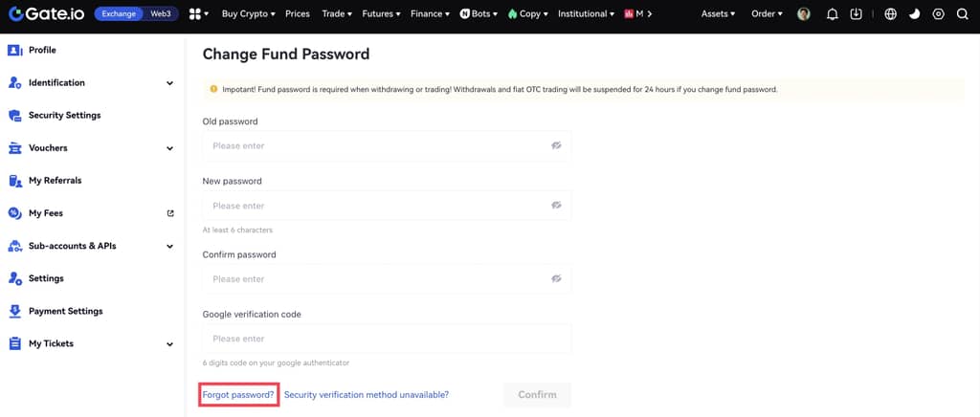Expand the Identification sidebar section
Screen dimensions: 980x417
pos(169,83)
